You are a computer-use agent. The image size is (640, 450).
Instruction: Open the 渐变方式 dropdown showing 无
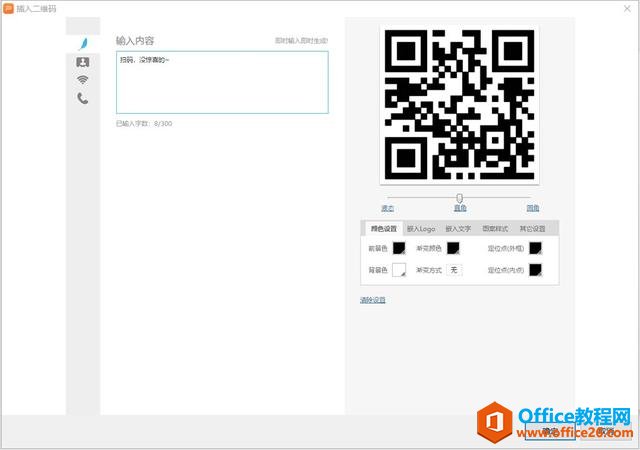(x=454, y=270)
